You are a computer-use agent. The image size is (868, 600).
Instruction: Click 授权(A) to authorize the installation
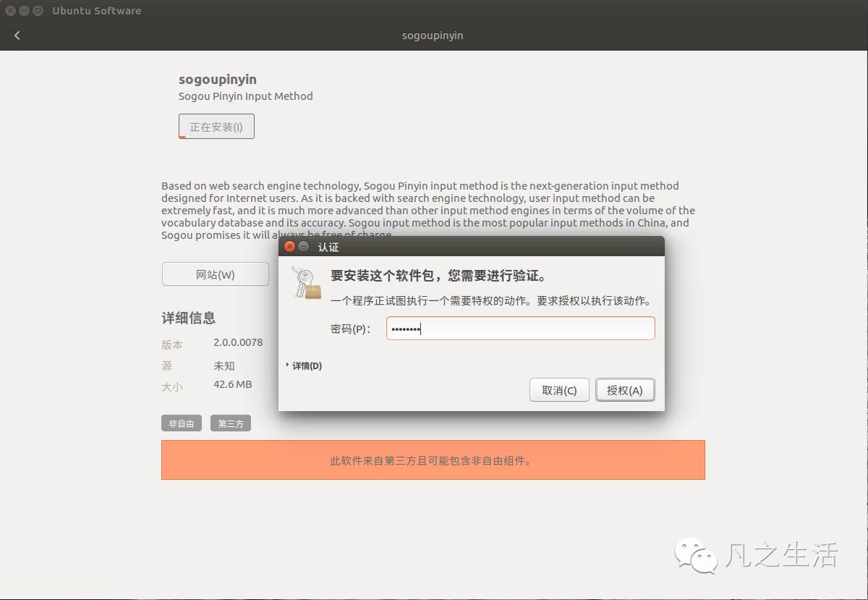tap(625, 389)
